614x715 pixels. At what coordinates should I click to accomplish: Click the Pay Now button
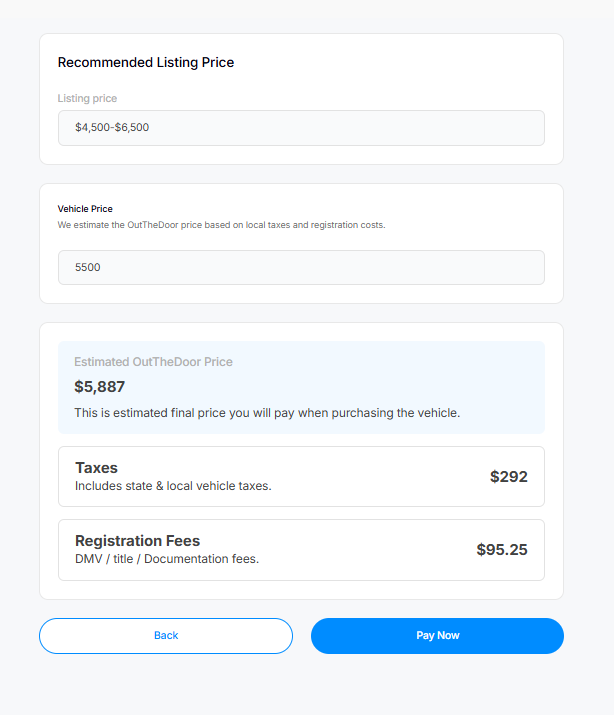point(437,636)
